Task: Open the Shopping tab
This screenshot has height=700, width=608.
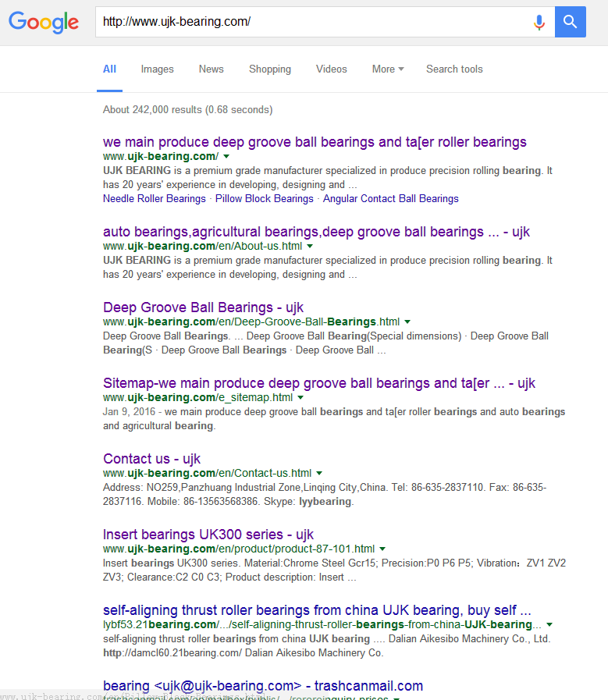Action: click(x=270, y=69)
